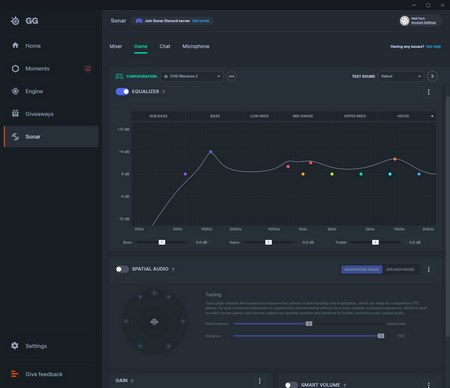Open Spatial Audio three-dot options menu
Viewport: 450px width, 388px height.
[x=429, y=269]
